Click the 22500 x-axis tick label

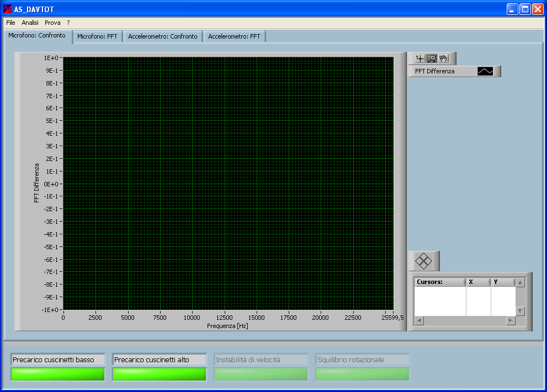[353, 318]
